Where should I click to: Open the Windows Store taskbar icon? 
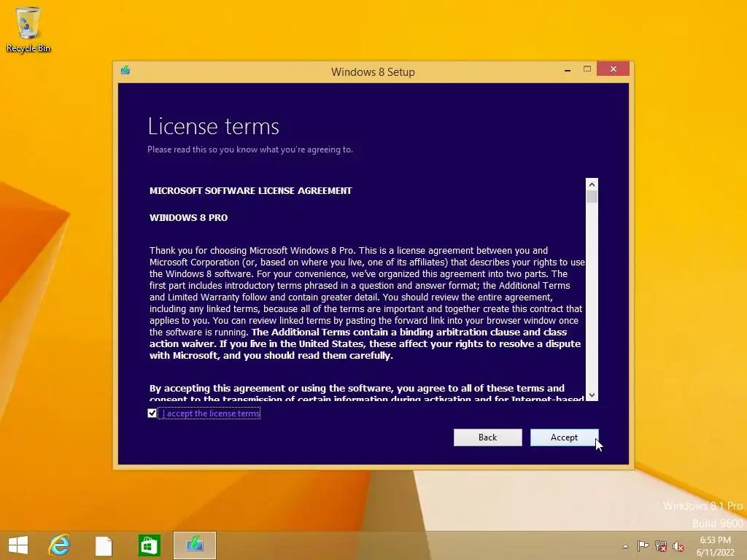click(x=149, y=545)
